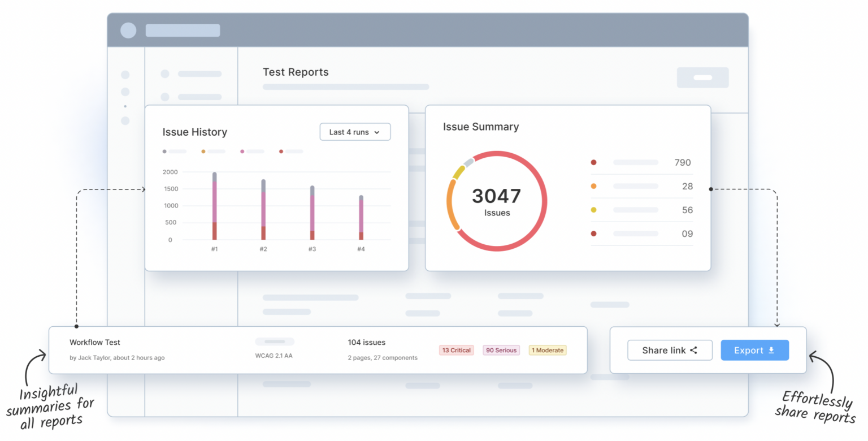Toggle the red severity indicator next to 790

[x=594, y=162]
